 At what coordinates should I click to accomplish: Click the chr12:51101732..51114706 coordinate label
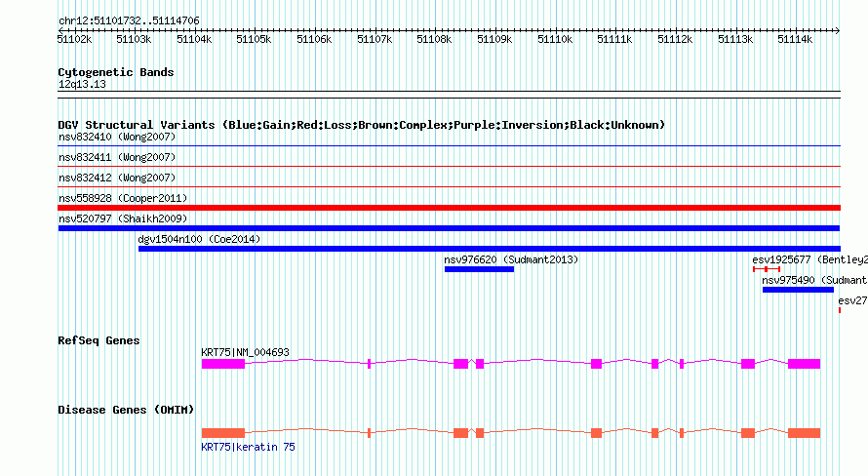129,21
